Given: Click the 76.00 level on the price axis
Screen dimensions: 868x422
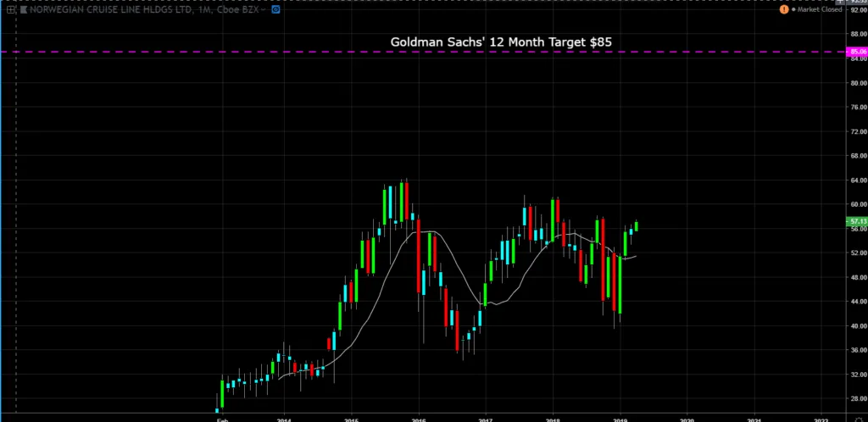Looking at the screenshot, I should pyautogui.click(x=858, y=107).
